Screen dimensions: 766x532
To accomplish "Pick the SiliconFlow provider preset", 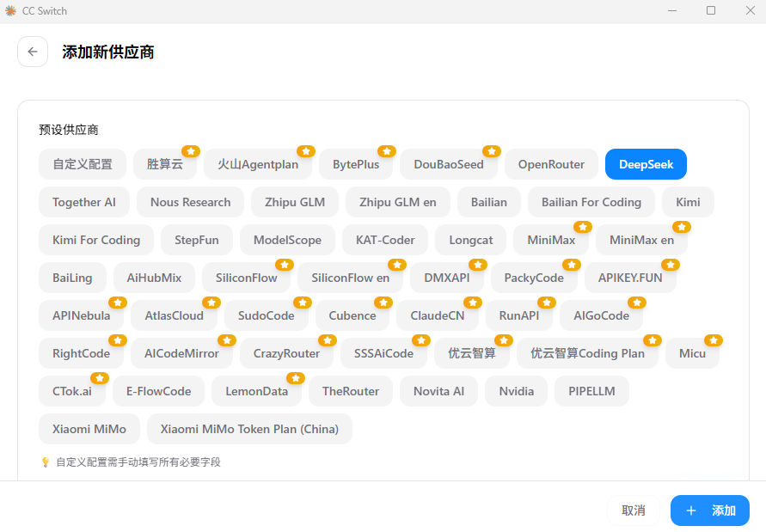I will click(246, 278).
